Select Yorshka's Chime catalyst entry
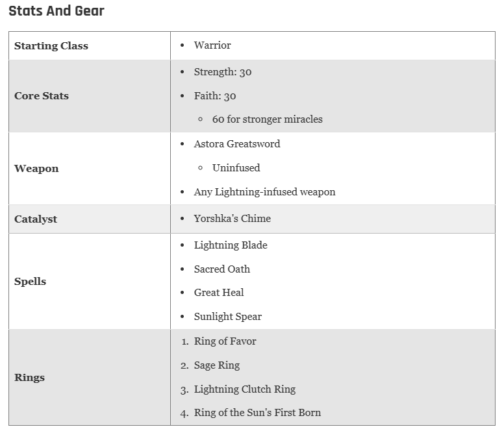The image size is (504, 429). pos(232,218)
